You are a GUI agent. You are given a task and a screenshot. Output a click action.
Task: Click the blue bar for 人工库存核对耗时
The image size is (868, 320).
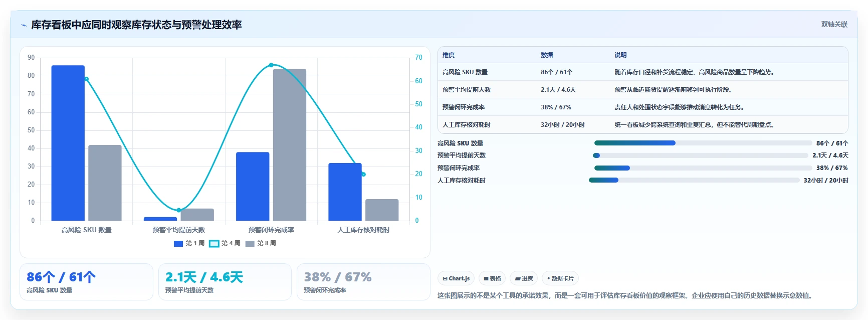[x=345, y=192]
